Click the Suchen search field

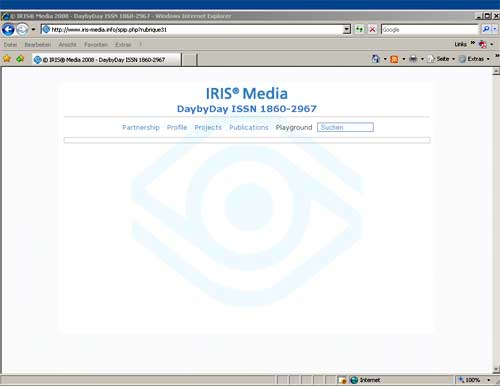pyautogui.click(x=345, y=127)
